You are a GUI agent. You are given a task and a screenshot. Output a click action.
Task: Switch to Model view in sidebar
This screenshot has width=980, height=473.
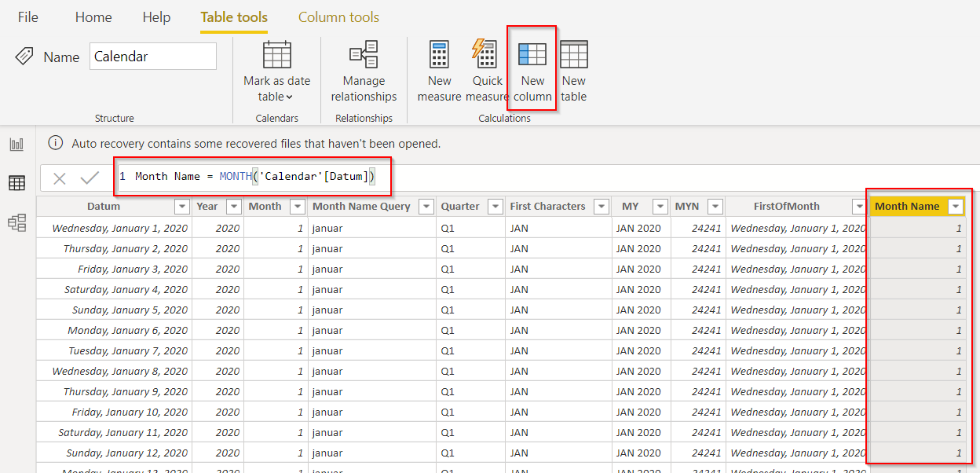pos(16,222)
